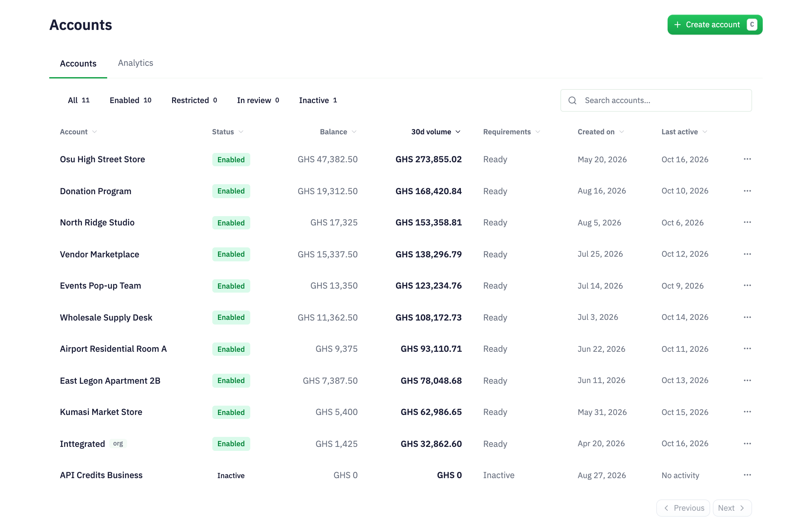Image resolution: width=812 pixels, height=532 pixels.
Task: Show actions for Events Pop-up Team row
Action: [x=747, y=285]
